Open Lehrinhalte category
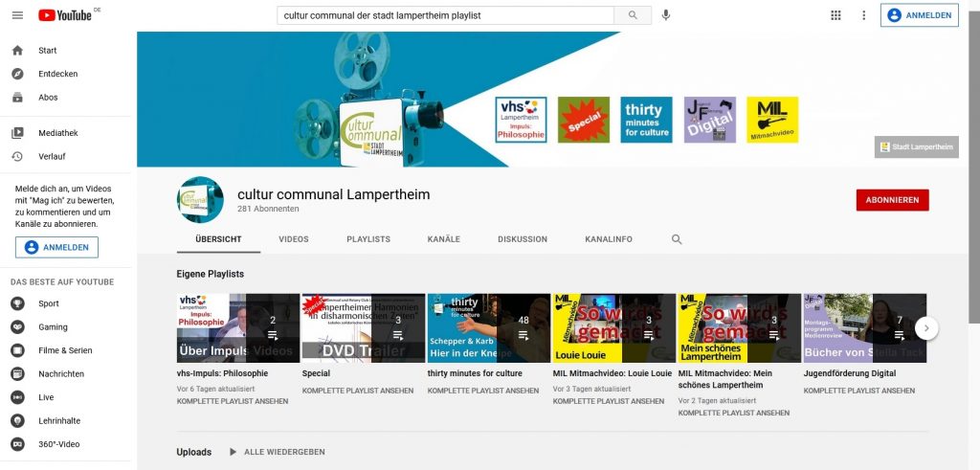Image resolution: width=980 pixels, height=470 pixels. pos(68,420)
